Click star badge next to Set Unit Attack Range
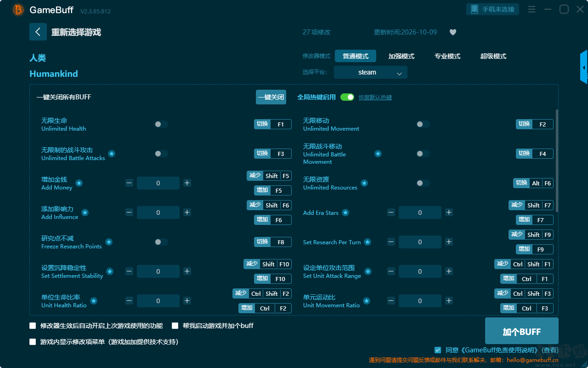Viewport: 588px width, 368px height. click(367, 271)
